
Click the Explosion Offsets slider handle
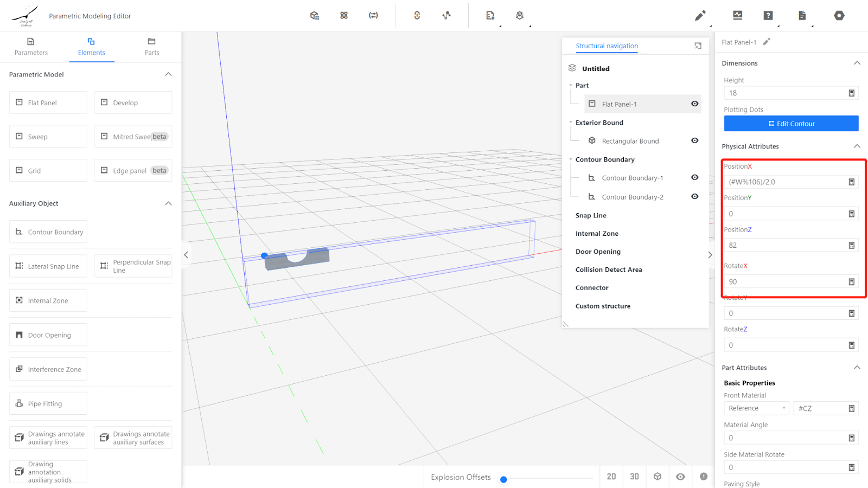(503, 479)
